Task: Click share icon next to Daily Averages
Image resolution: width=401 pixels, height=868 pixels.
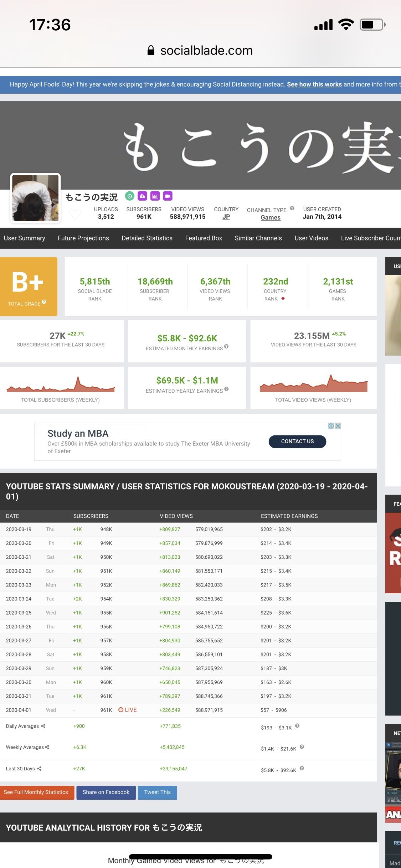Action: pyautogui.click(x=43, y=726)
